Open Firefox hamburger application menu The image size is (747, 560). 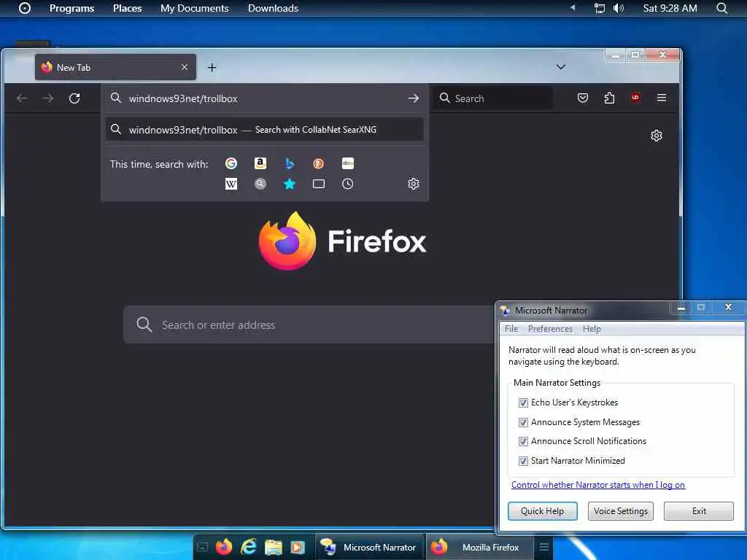point(662,98)
